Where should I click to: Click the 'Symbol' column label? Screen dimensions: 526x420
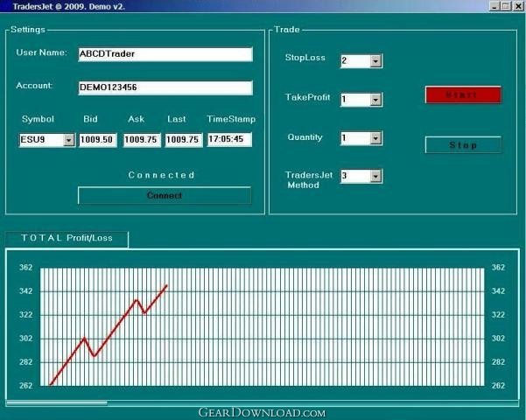click(38, 119)
